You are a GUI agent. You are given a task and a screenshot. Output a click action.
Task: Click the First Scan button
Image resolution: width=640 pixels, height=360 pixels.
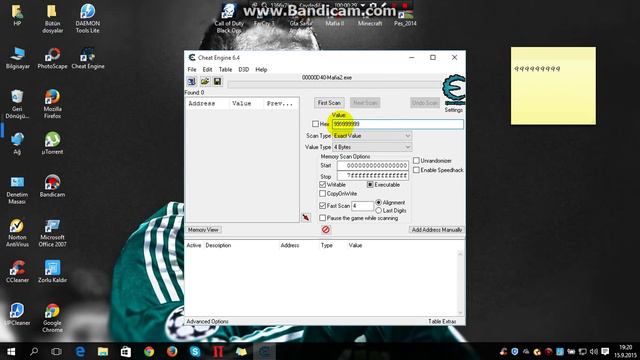[329, 103]
